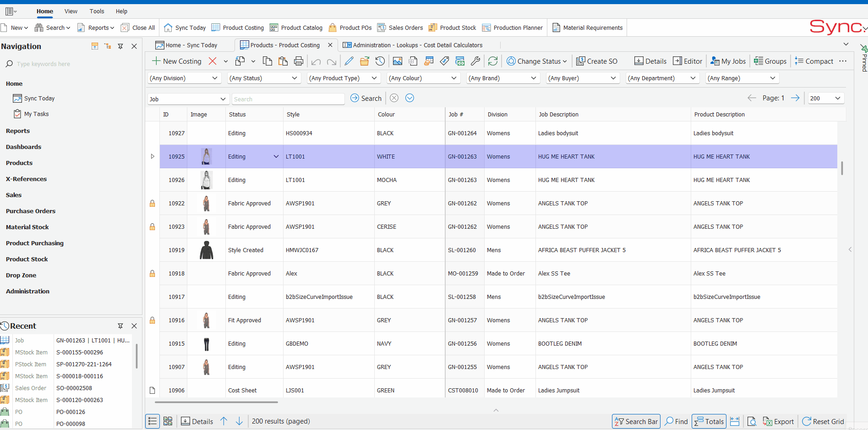Open the history clock icon
Screen dimensions: 868x430
[380, 61]
